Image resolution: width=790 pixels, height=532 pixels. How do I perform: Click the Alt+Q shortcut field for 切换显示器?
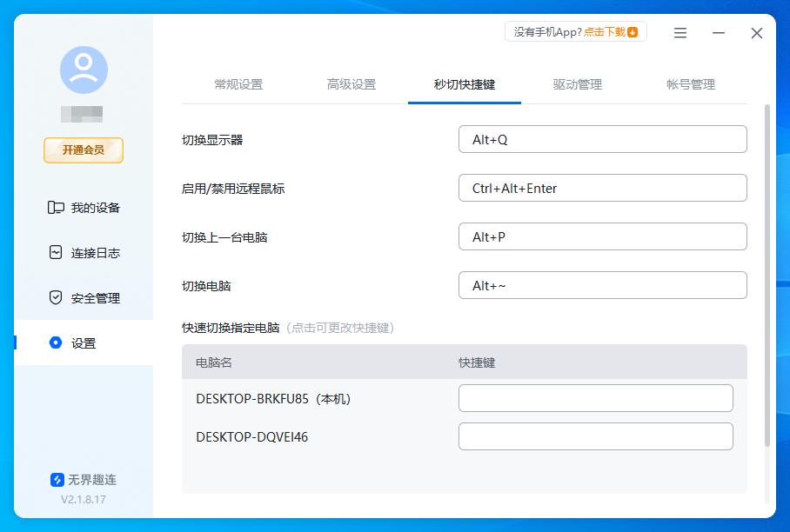coord(602,139)
